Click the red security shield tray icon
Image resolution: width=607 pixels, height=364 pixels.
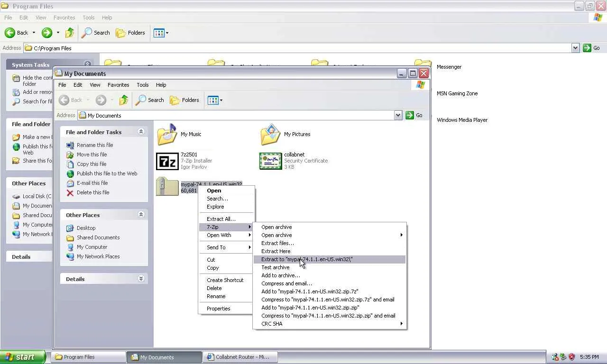(x=571, y=357)
